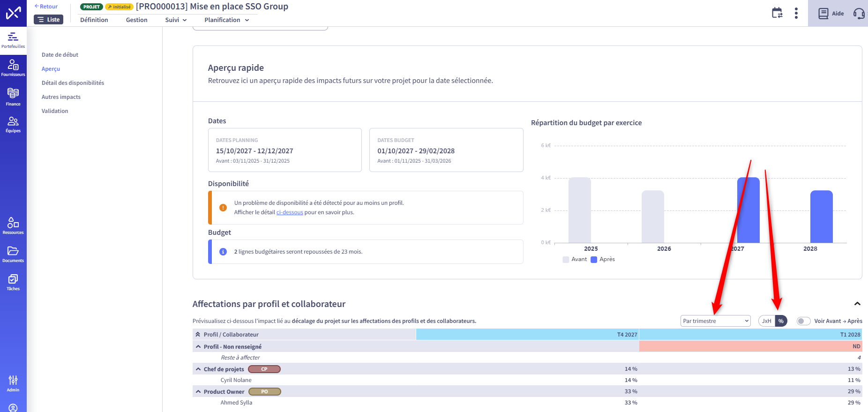Collapse the Affectations section chevron

(857, 304)
